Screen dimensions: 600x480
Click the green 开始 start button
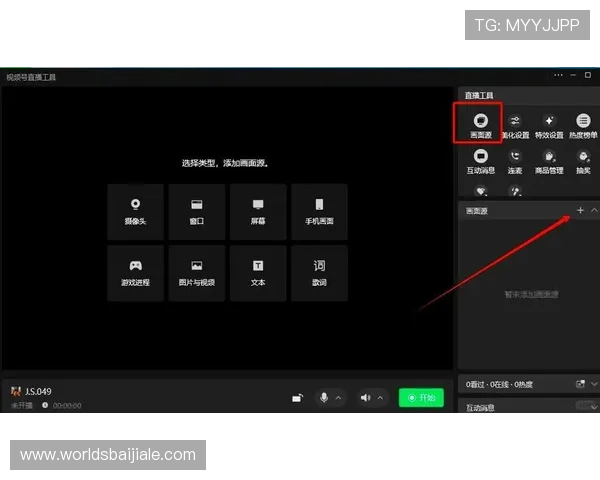[421, 398]
